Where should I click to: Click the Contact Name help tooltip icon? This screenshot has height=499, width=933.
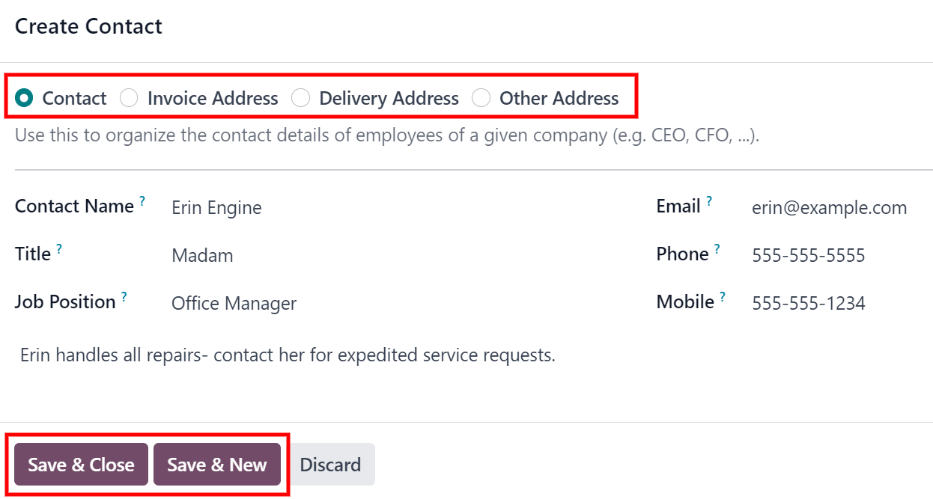click(142, 201)
